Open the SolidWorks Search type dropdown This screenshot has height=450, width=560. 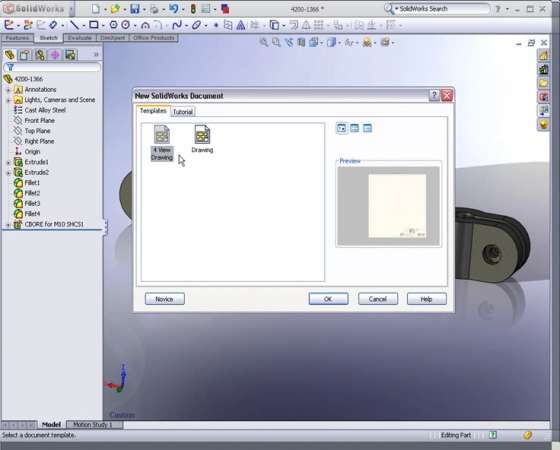pyautogui.click(x=396, y=9)
